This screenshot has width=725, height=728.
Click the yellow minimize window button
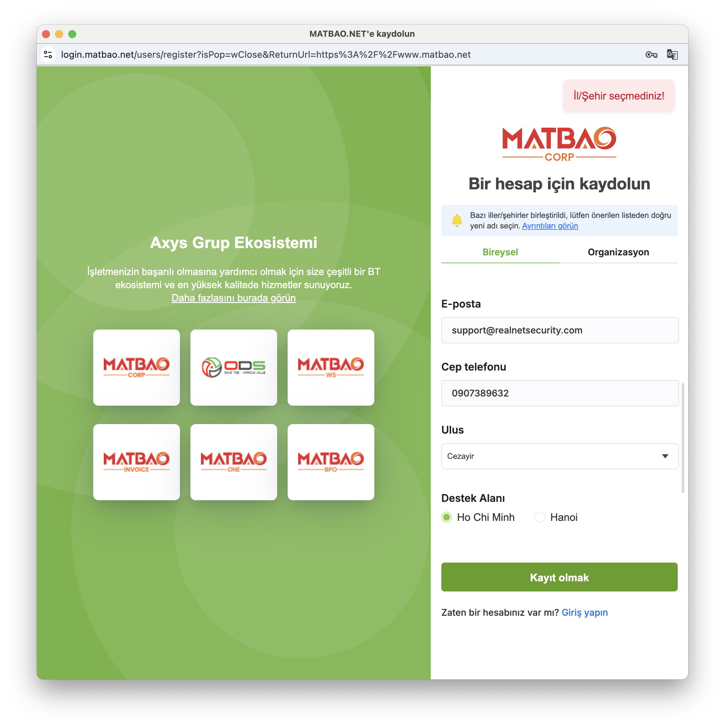(59, 34)
